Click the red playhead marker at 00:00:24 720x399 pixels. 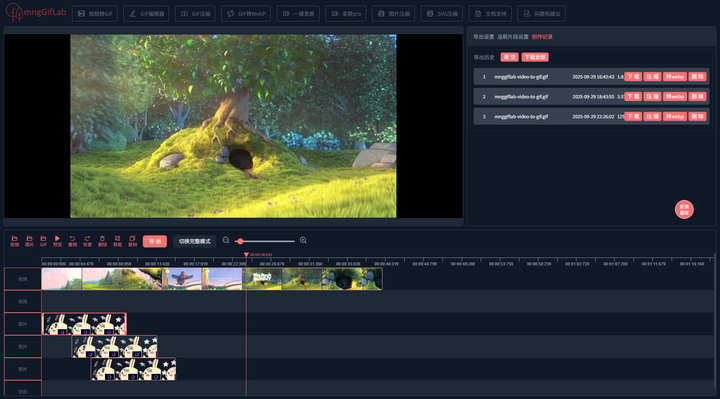(246, 254)
